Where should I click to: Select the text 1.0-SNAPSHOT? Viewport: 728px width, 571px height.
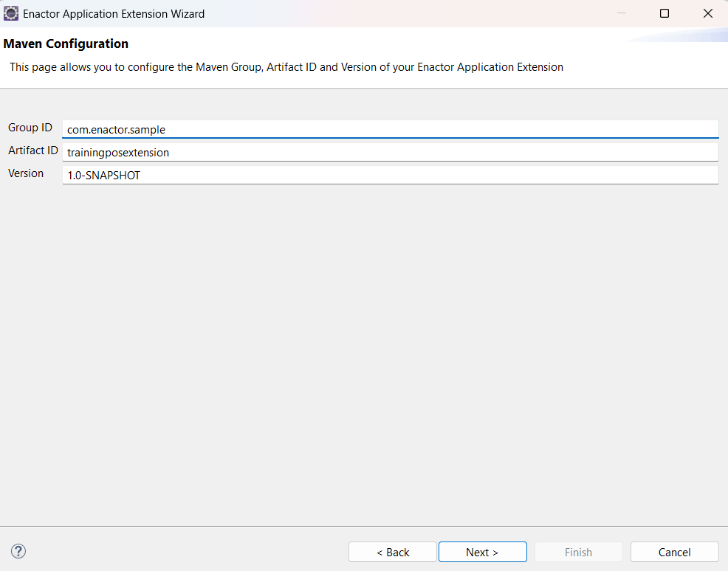coord(105,175)
